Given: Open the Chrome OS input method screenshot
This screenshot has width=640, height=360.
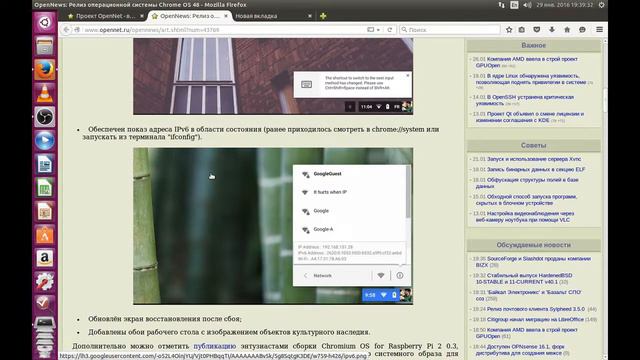Looking at the screenshot, I should pyautogui.click(x=273, y=76).
